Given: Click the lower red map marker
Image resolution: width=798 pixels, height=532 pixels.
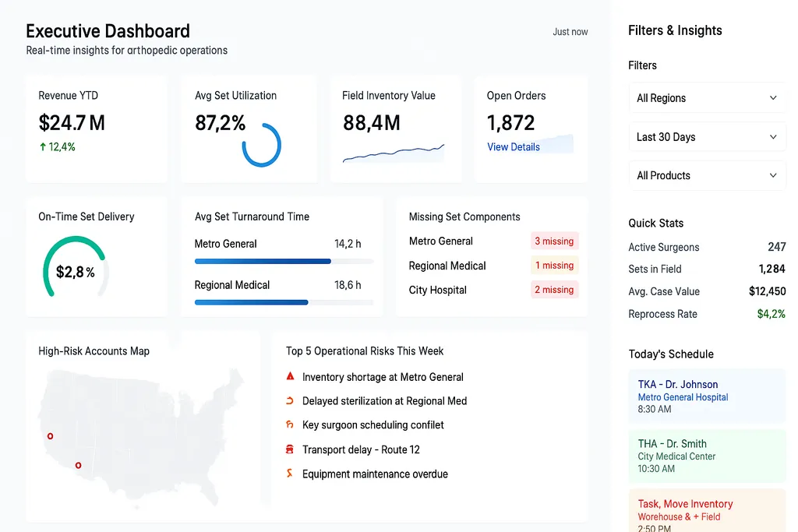Looking at the screenshot, I should click(x=78, y=466).
